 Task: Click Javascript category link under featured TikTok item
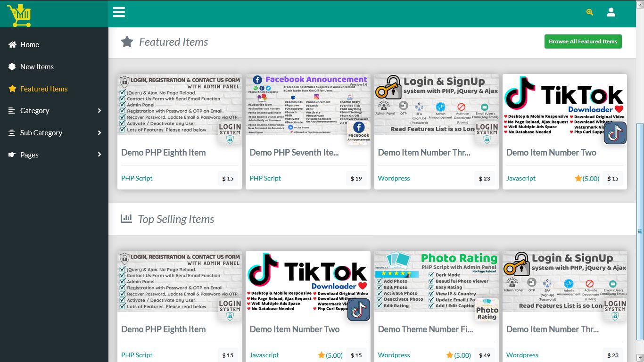521,178
